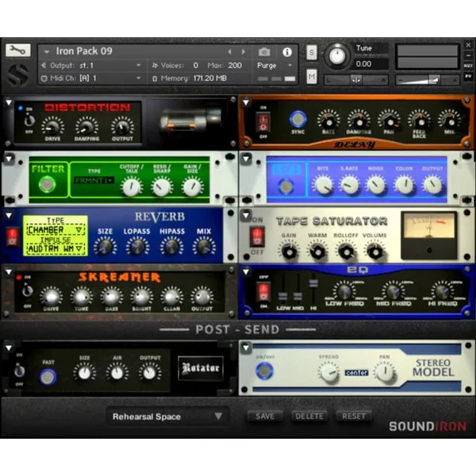This screenshot has height=476, width=476.
Task: Open the Reverb Type Chamber dropdown
Action: pos(55,230)
